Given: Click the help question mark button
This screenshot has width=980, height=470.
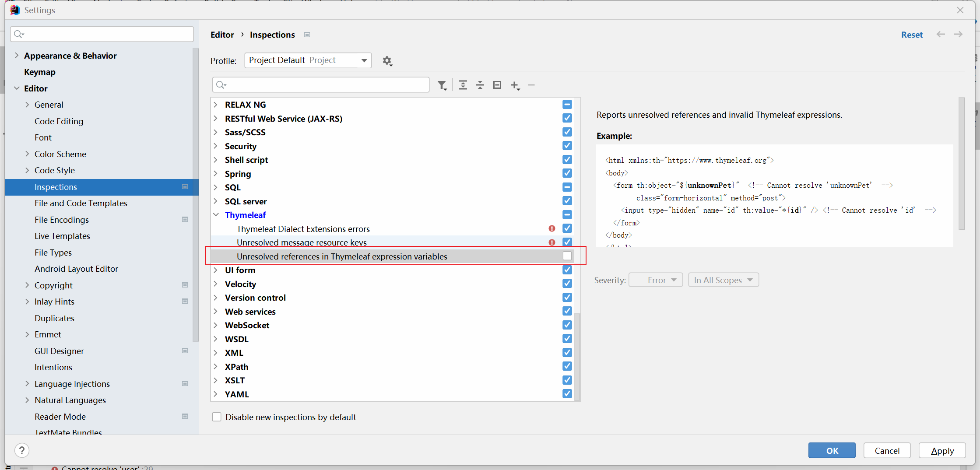Looking at the screenshot, I should click(22, 450).
